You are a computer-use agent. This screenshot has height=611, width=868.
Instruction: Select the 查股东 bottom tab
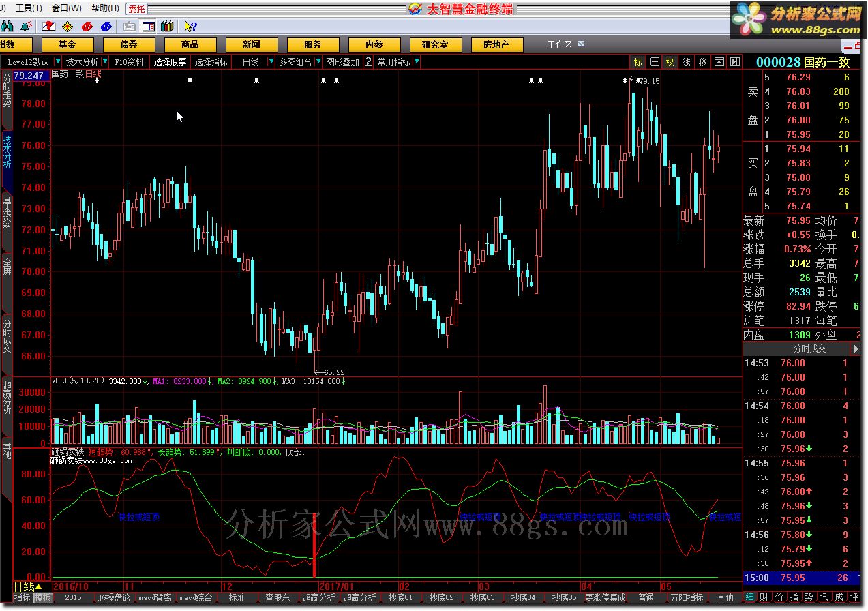[278, 597]
